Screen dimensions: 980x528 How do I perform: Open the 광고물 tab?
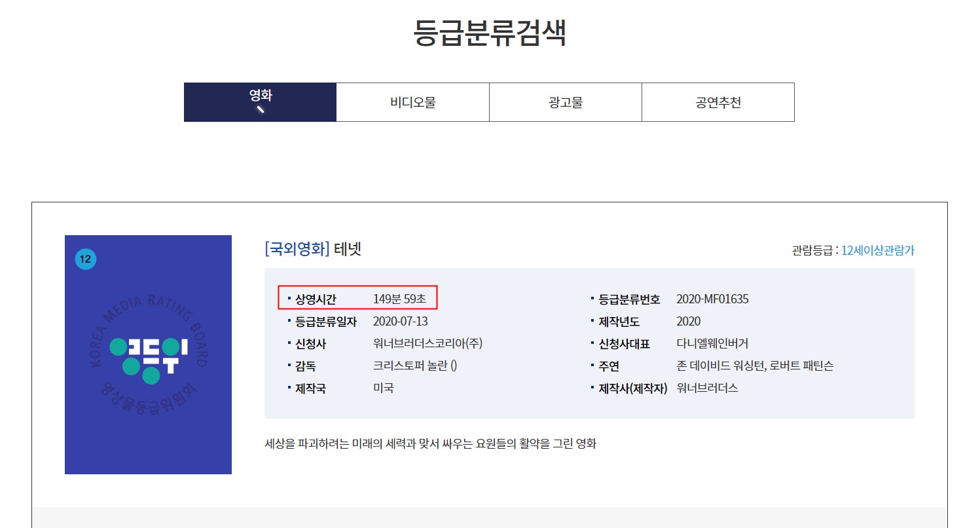coord(566,102)
